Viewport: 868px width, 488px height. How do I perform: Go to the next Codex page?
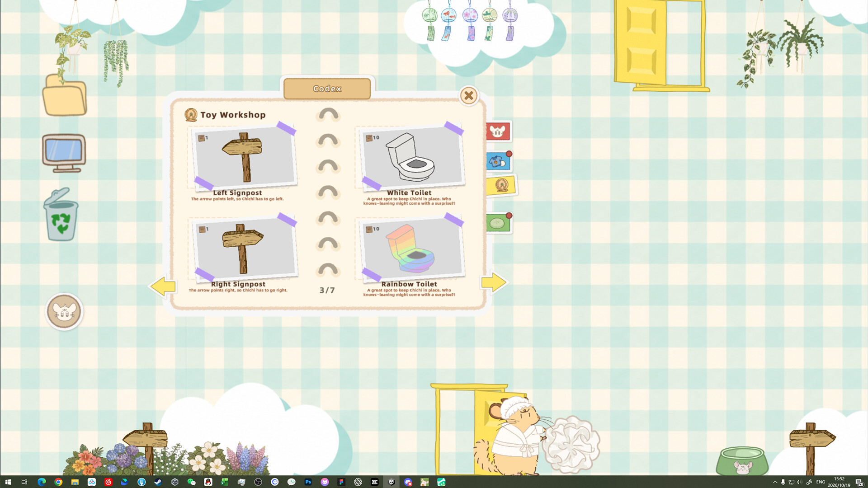[x=494, y=283]
